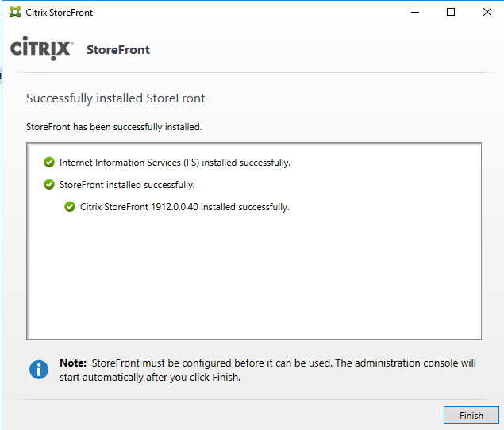Click the Finish button
Viewport: 504px width, 430px height.
471,415
